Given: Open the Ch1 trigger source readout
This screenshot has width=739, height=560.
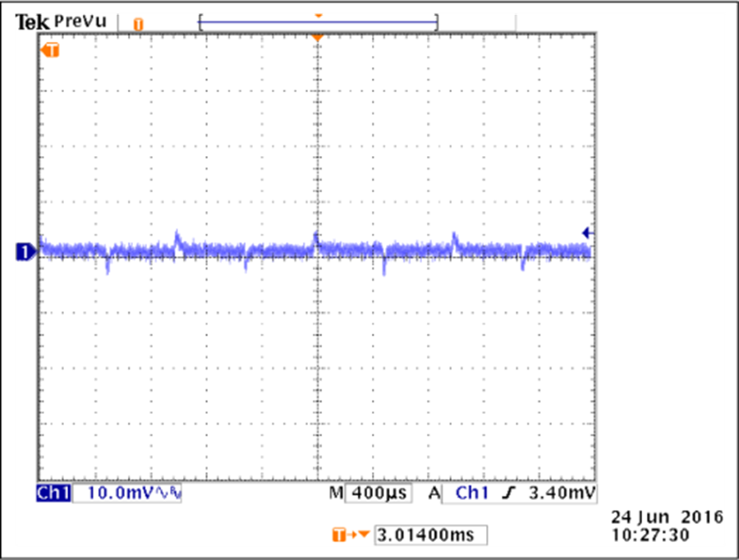Looking at the screenshot, I should click(x=471, y=493).
